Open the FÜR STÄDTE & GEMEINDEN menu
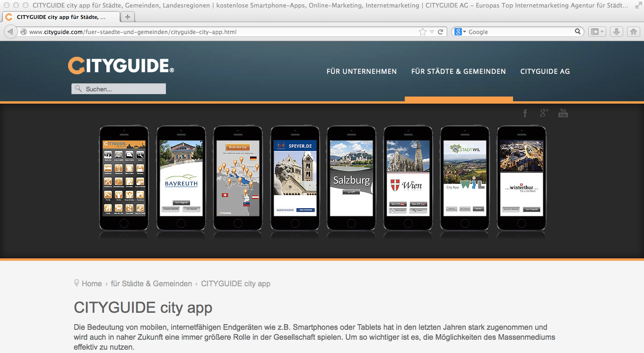This screenshot has width=644, height=353. tap(459, 71)
